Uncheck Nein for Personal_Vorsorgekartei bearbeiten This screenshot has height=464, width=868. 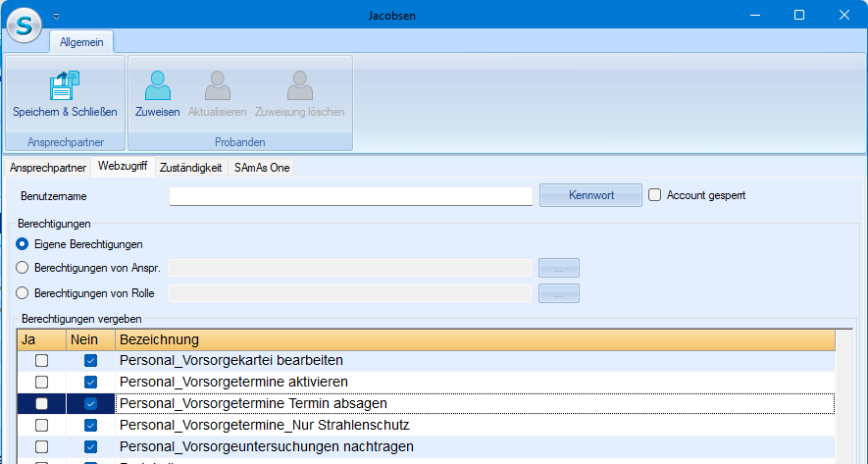pos(91,361)
